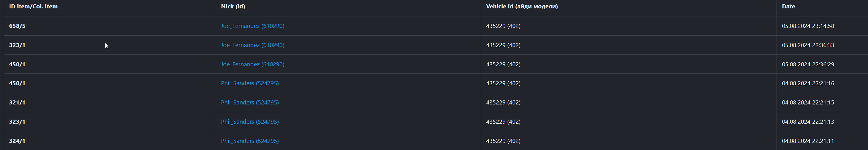Click date 05.08.2024 22:36:33 cell

(808, 45)
